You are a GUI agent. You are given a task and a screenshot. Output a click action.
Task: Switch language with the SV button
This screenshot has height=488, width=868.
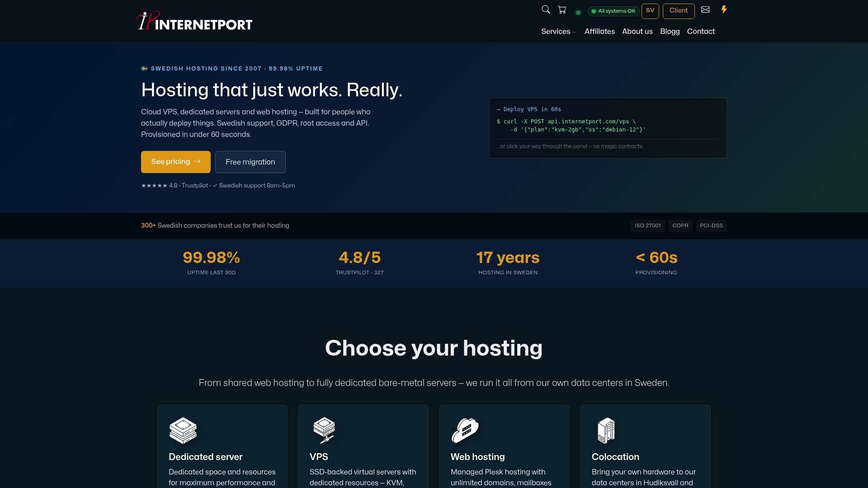pos(650,11)
